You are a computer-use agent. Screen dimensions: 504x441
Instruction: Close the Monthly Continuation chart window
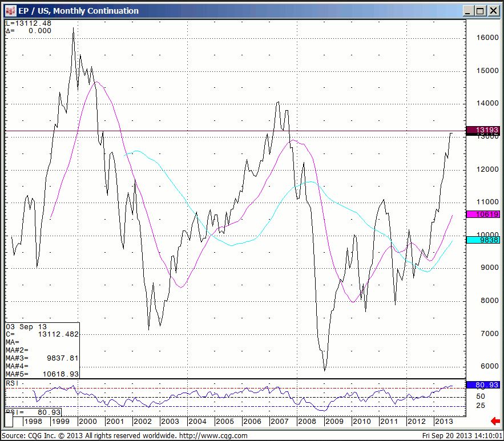[493, 10]
